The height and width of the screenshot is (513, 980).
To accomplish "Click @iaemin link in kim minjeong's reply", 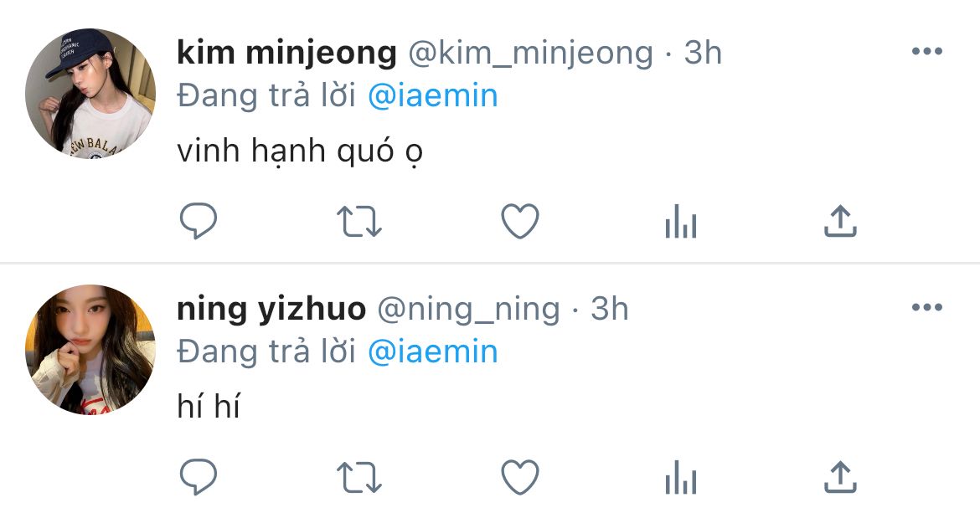I will [x=432, y=96].
